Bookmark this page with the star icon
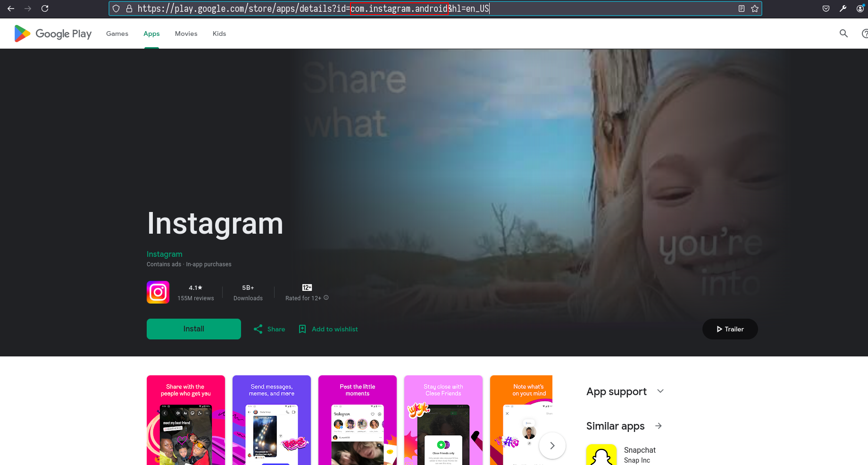 tap(755, 8)
